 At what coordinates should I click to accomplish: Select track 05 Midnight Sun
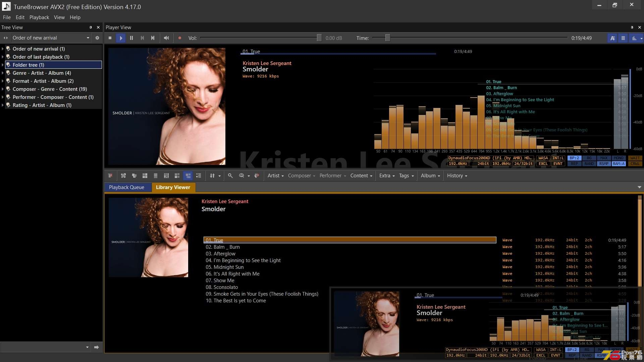pyautogui.click(x=225, y=266)
